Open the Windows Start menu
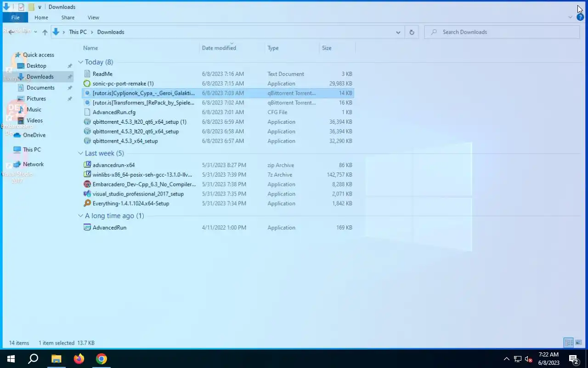This screenshot has width=588, height=368. (x=11, y=359)
